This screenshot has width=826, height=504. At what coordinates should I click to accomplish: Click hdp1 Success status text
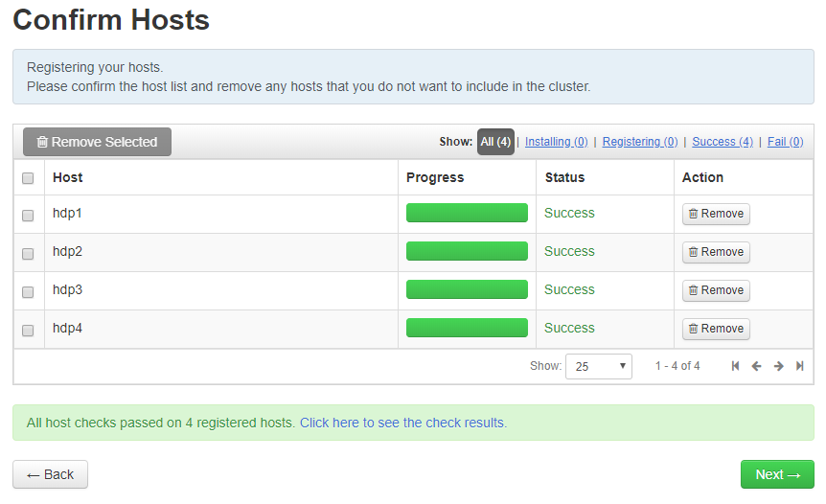click(x=569, y=213)
